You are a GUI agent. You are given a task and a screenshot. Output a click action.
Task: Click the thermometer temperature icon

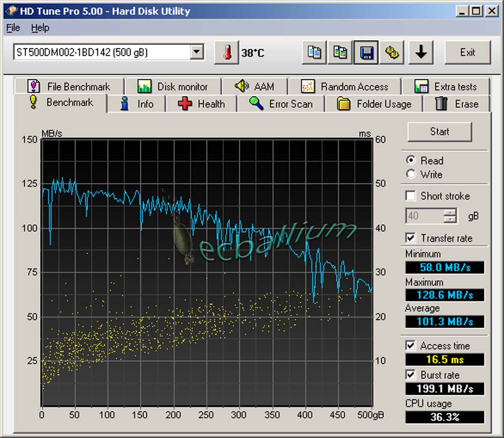(x=227, y=53)
